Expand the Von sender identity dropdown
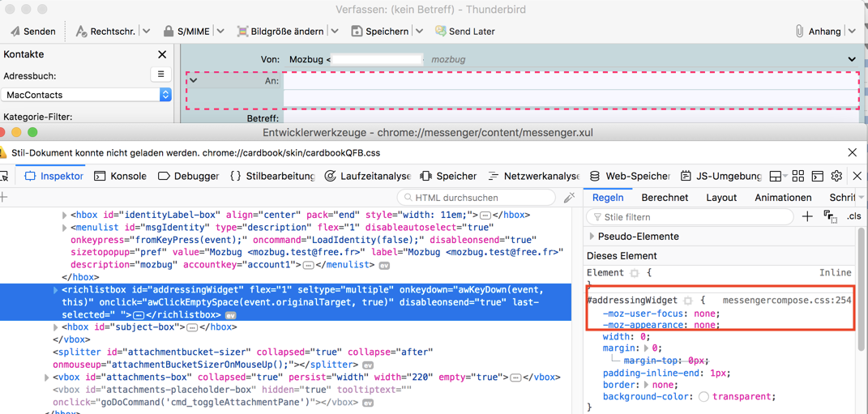Image resolution: width=868 pixels, height=414 pixels. [x=851, y=59]
